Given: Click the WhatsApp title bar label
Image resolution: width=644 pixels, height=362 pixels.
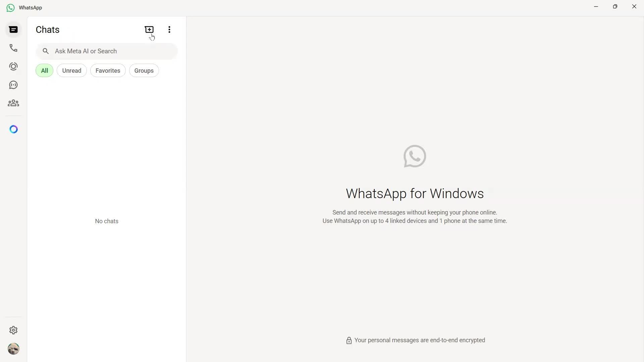Looking at the screenshot, I should (x=30, y=7).
